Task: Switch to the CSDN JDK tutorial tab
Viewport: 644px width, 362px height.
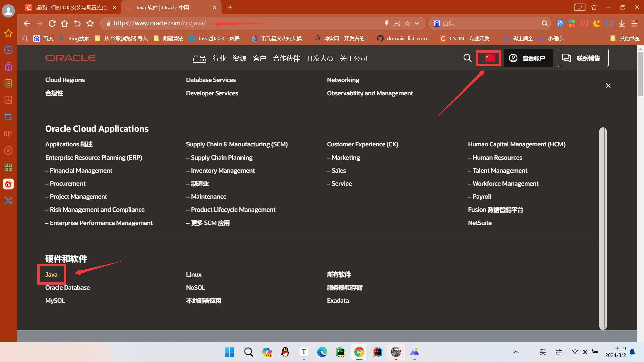Action: click(x=71, y=7)
